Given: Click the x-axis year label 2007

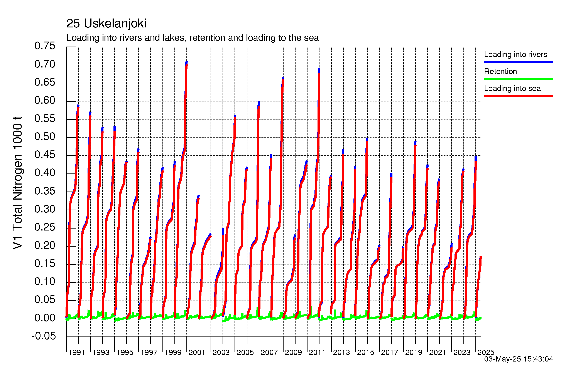Looking at the screenshot, I should click(269, 352).
